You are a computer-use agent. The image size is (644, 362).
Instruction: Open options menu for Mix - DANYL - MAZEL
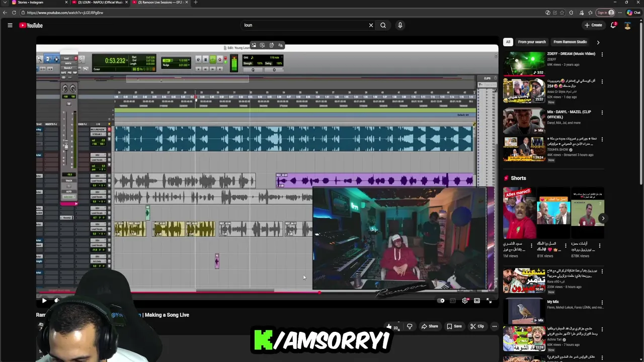coord(602,113)
